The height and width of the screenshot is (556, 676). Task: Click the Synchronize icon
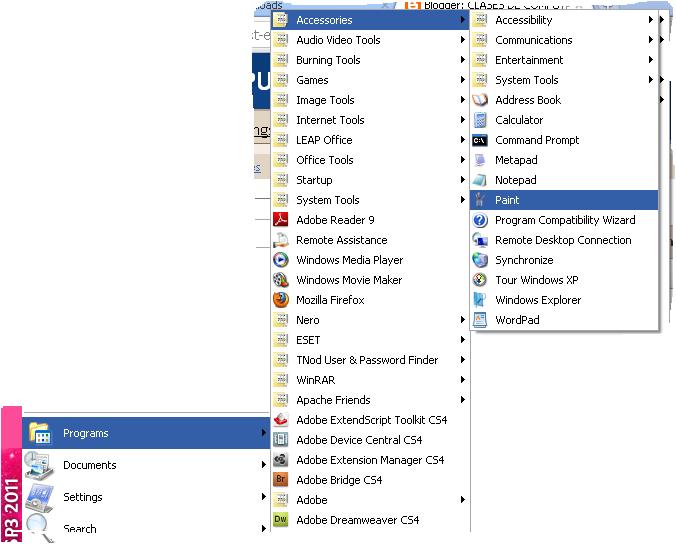pos(479,260)
